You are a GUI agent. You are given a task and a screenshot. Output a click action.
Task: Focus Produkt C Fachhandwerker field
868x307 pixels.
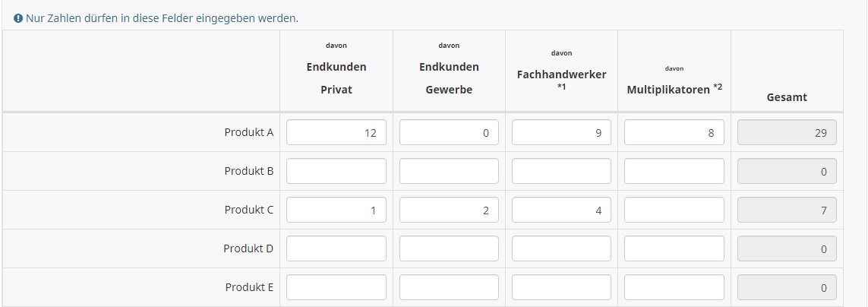[x=561, y=210]
